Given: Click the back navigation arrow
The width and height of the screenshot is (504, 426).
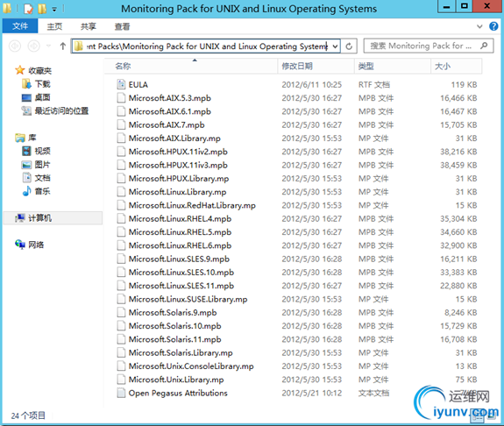Looking at the screenshot, I should (15, 46).
